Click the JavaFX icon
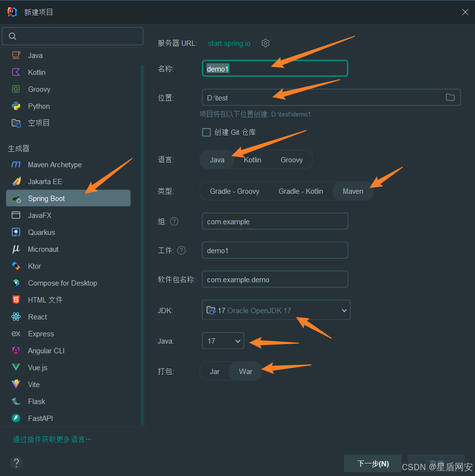The image size is (475, 476). point(16,215)
